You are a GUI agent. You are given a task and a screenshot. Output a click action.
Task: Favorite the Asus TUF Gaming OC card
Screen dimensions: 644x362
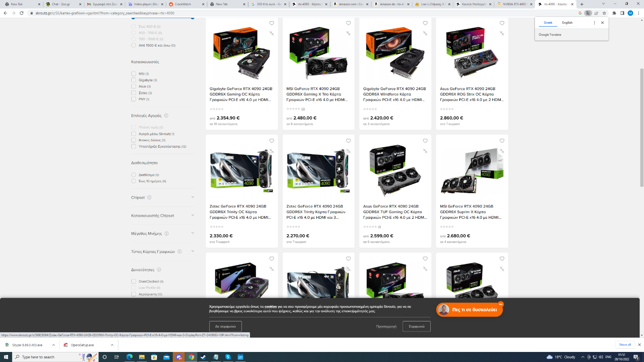425,141
